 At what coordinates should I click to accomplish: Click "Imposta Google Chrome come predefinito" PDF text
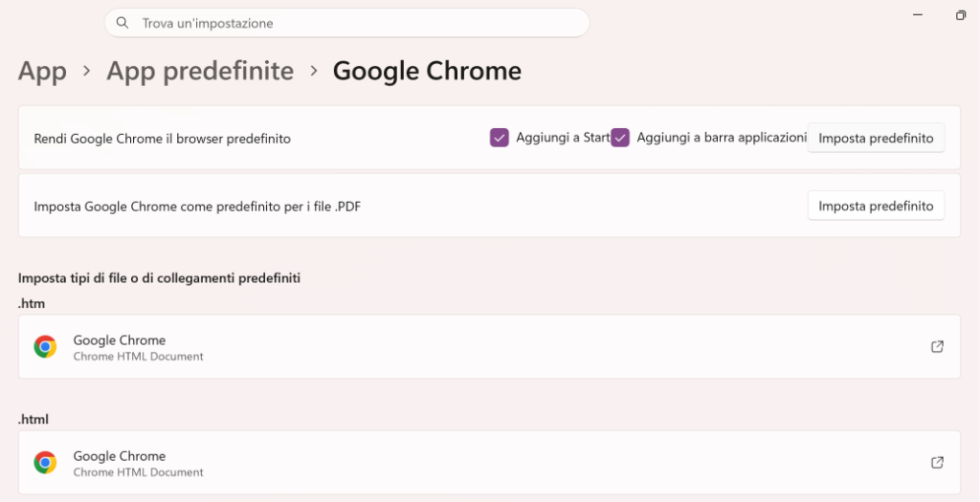pyautogui.click(x=197, y=206)
